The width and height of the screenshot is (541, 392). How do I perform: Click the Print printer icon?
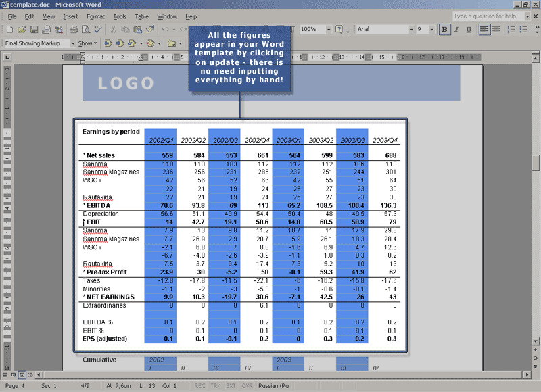(x=74, y=30)
